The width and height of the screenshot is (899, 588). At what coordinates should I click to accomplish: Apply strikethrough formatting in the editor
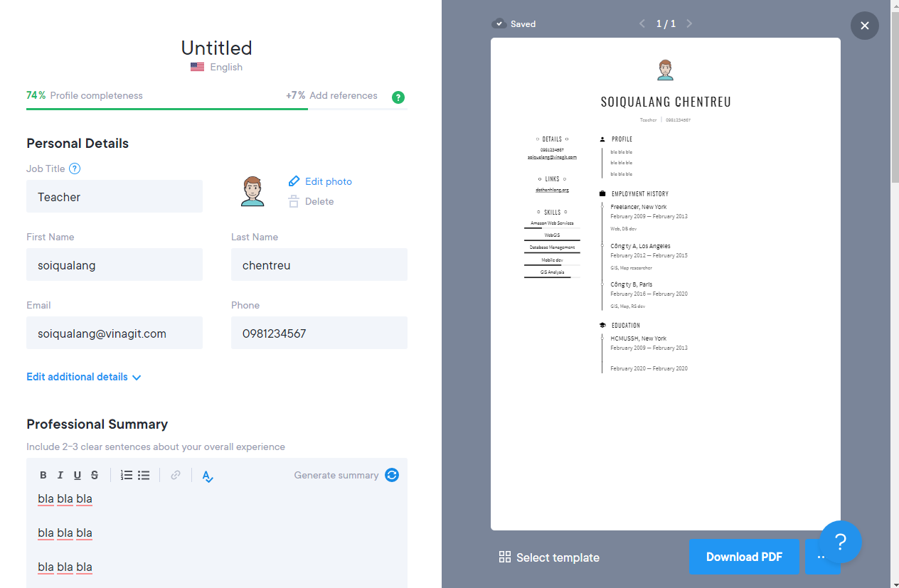(x=95, y=476)
